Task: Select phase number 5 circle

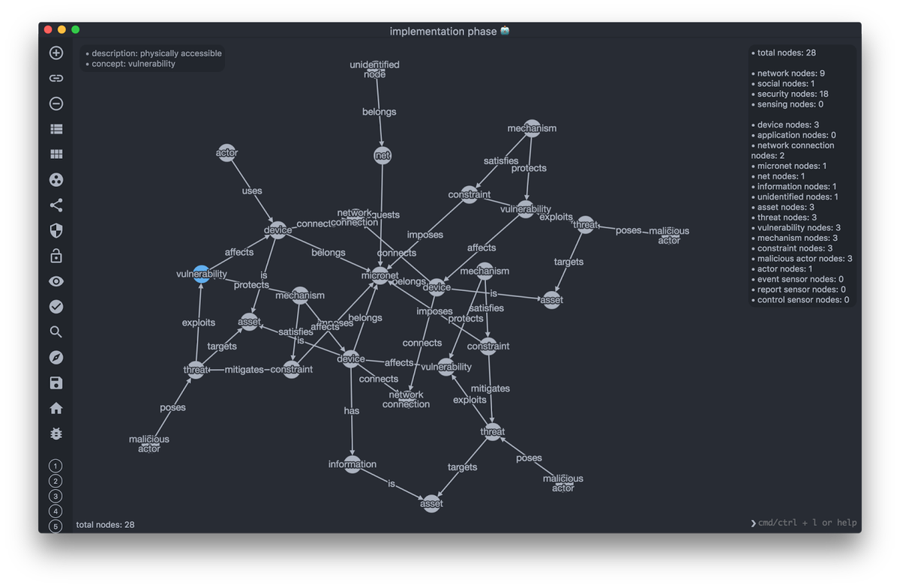Action: coord(55,526)
